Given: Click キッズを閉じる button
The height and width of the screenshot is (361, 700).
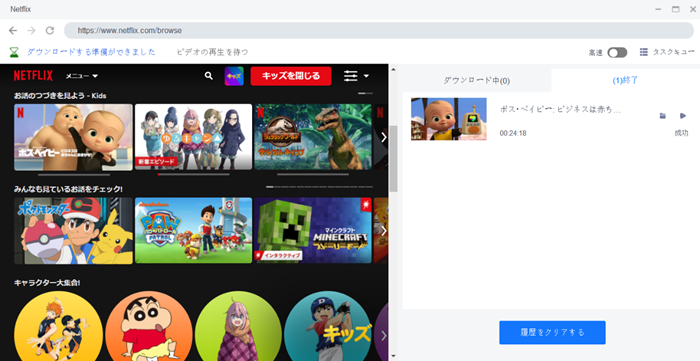Looking at the screenshot, I should coord(291,76).
